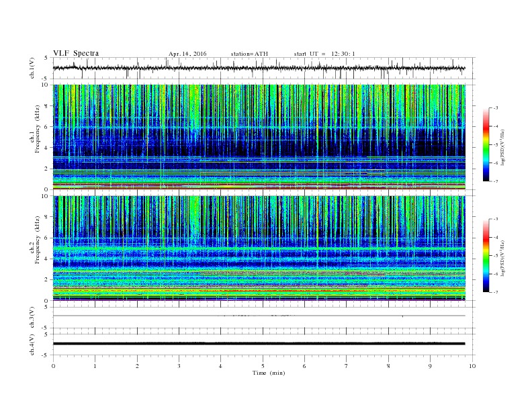Click the "5" minute tick on the time axis
Viewport: 532px width, 411px height.
(263, 366)
